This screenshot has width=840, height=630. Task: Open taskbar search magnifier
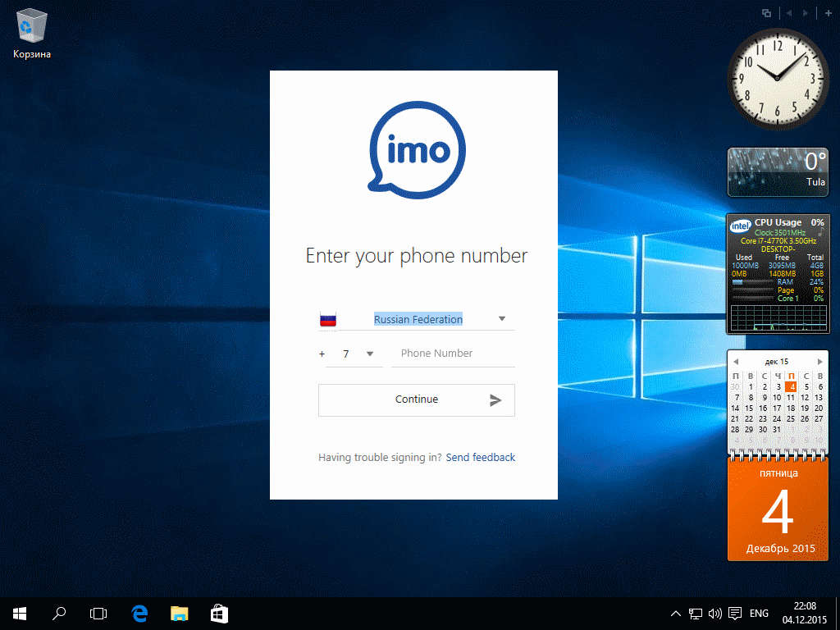[59, 614]
